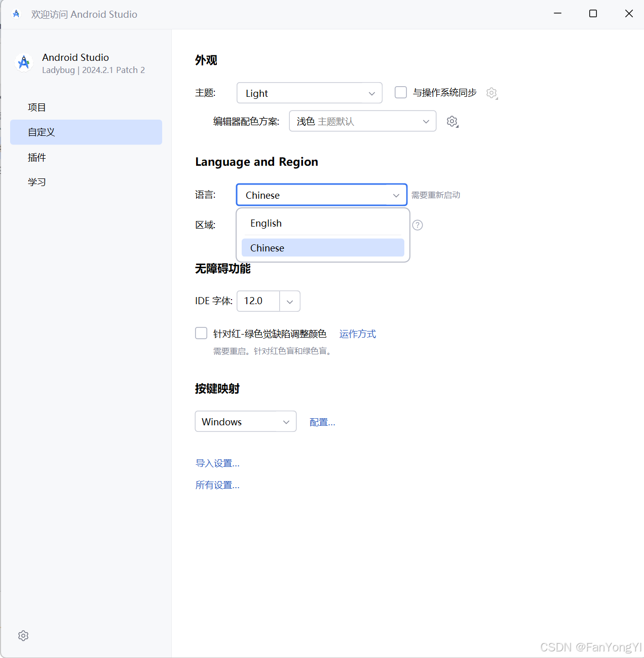
Task: Close the Android Studio welcome window
Action: [629, 14]
